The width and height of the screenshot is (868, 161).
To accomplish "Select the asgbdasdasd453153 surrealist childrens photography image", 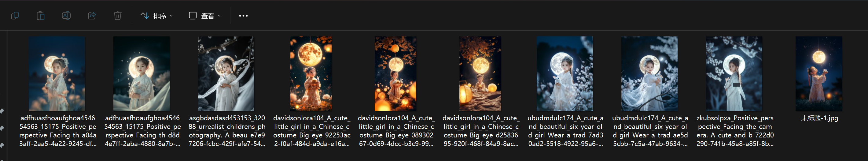I will point(226,73).
